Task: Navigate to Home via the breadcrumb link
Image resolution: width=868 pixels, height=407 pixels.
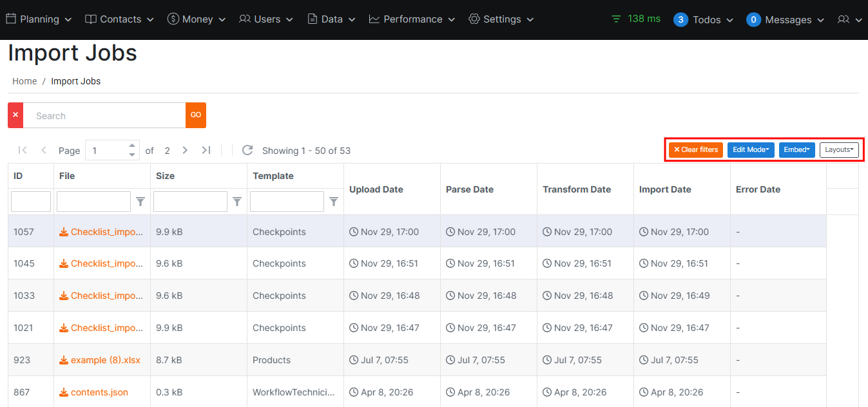Action: pyautogui.click(x=24, y=80)
